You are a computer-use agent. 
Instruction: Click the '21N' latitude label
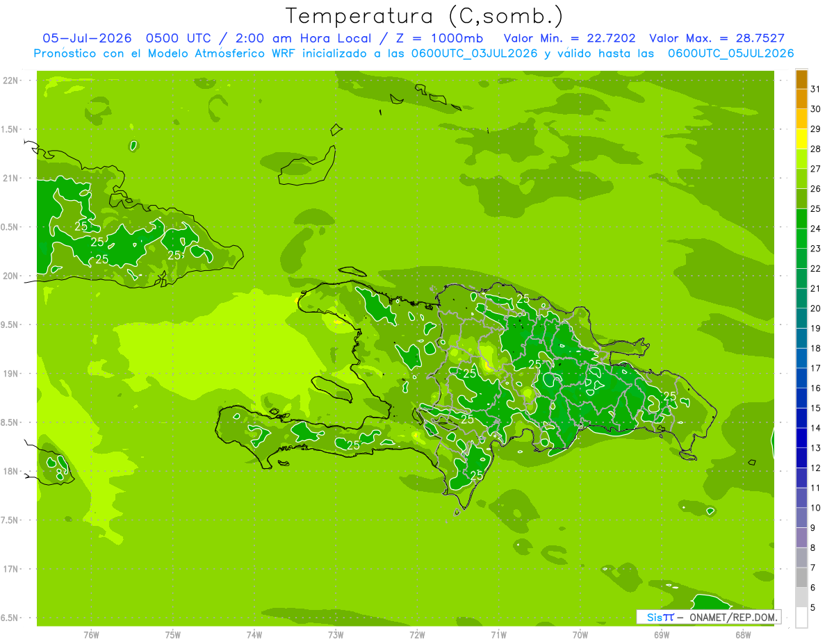[11, 179]
